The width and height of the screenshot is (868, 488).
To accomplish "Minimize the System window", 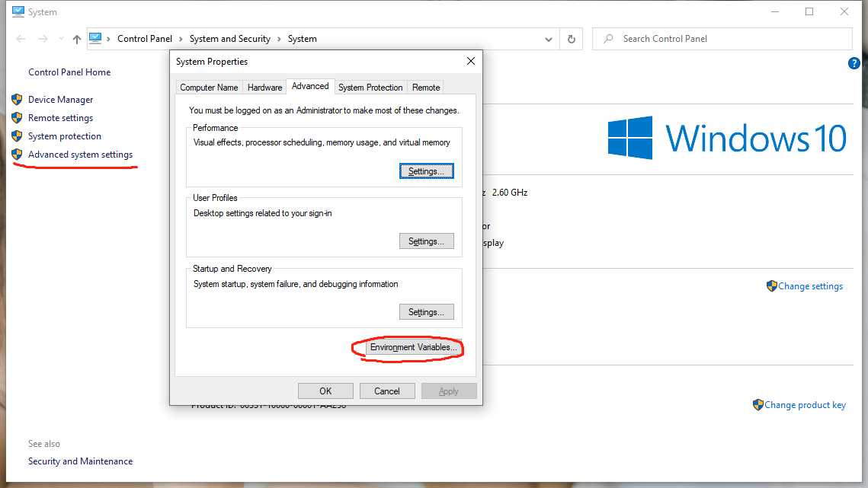I will (775, 11).
